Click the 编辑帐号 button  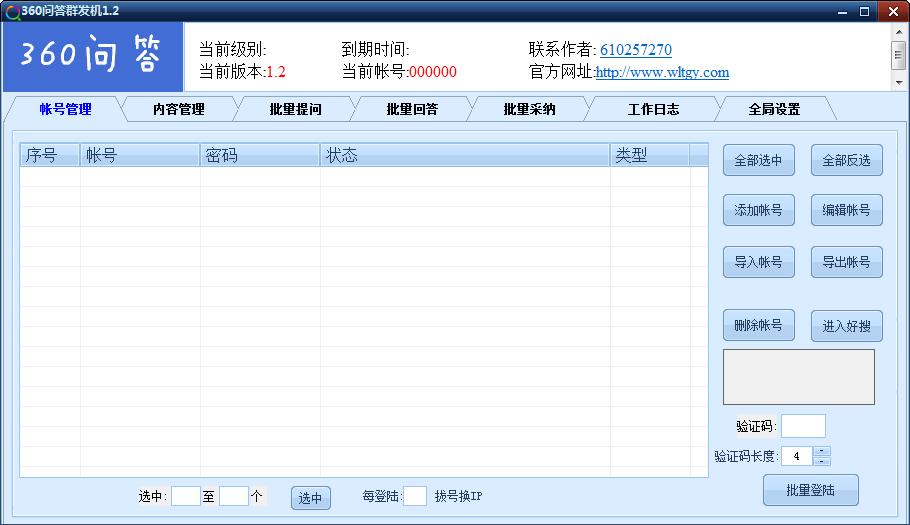click(847, 210)
